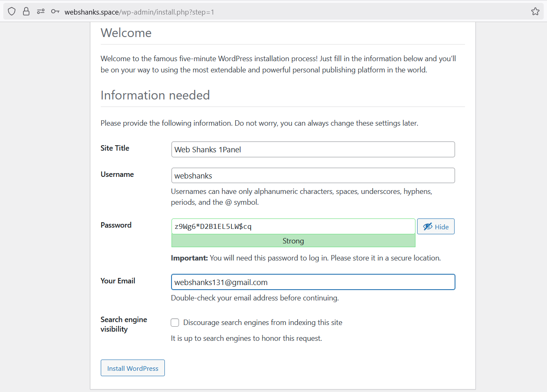Click the "Information needed" heading

(x=155, y=95)
